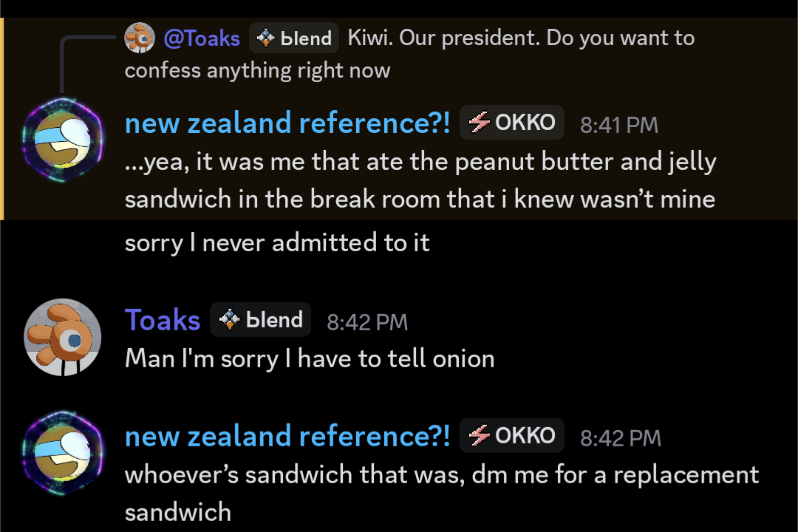The image size is (798, 532).
Task: Click the blend tag beside the Toaks username
Action: click(261, 320)
